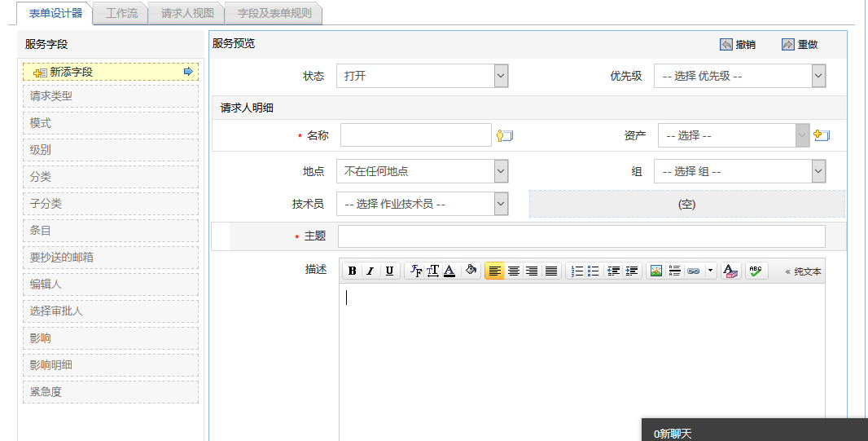Image resolution: width=868 pixels, height=441 pixels.
Task: Decrease indent in description editor
Action: tap(613, 271)
